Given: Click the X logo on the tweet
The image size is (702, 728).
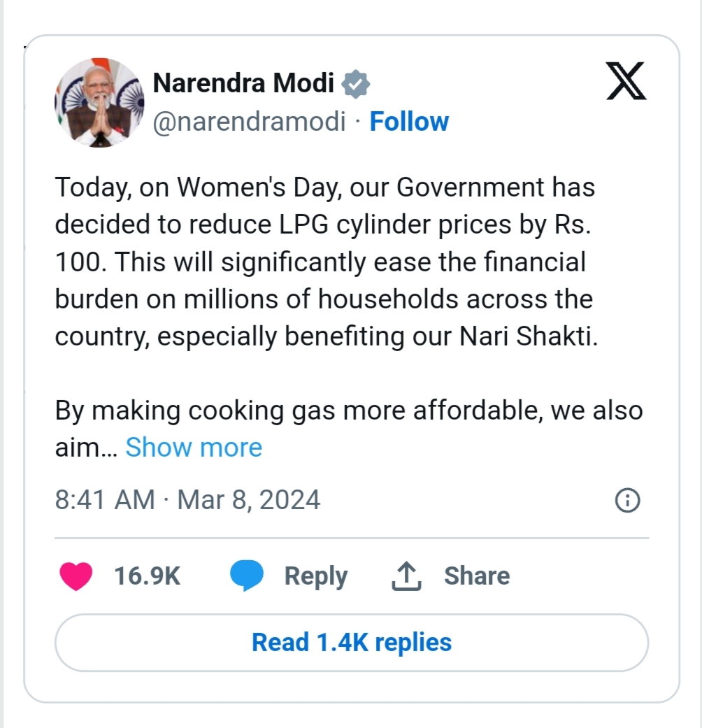Looking at the screenshot, I should [x=626, y=83].
